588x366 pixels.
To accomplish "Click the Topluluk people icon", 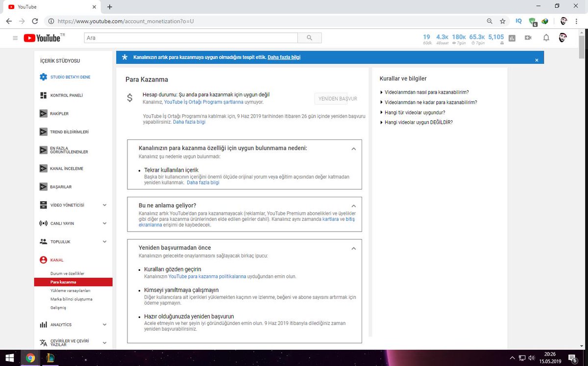I will (x=43, y=241).
